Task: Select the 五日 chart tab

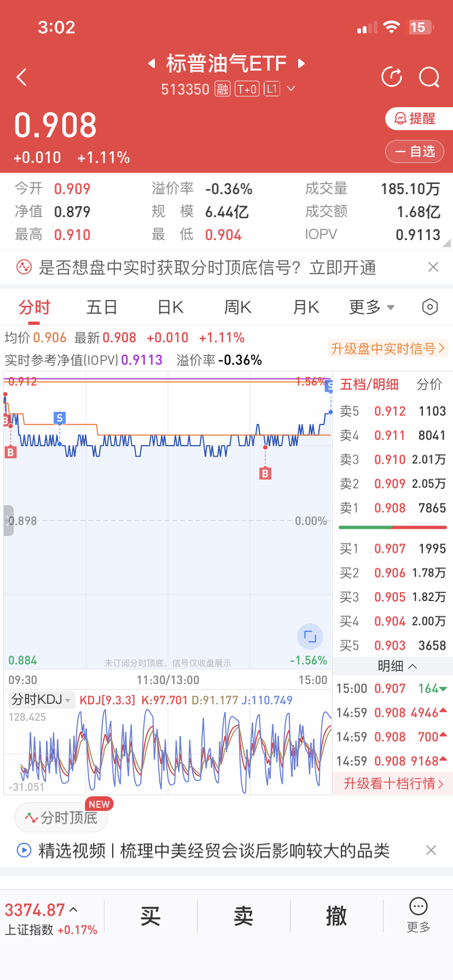Action: pos(102,307)
